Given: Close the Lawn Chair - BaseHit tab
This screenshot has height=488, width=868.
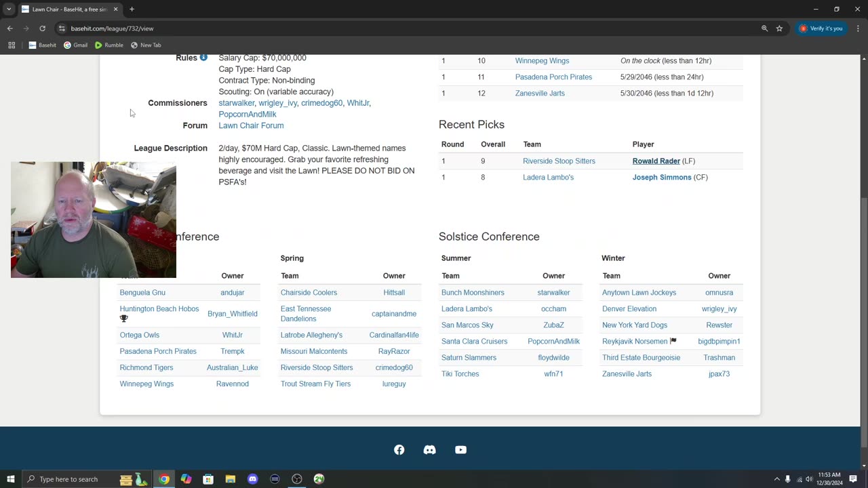Looking at the screenshot, I should coord(115,9).
